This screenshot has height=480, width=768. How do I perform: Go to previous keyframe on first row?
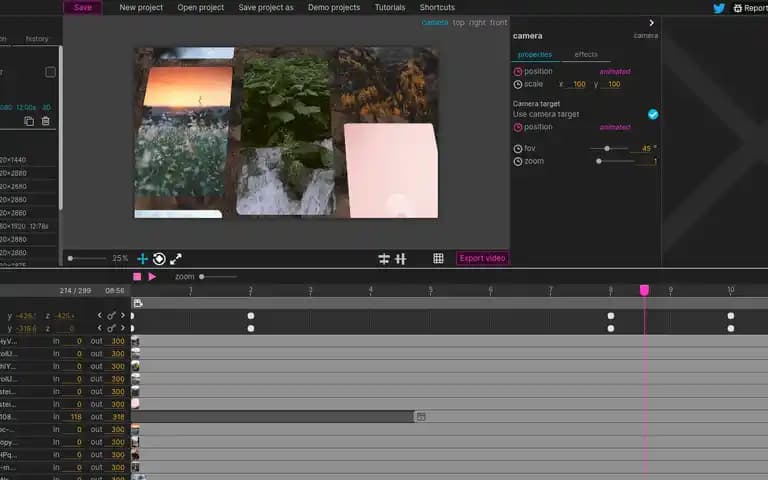tap(99, 315)
